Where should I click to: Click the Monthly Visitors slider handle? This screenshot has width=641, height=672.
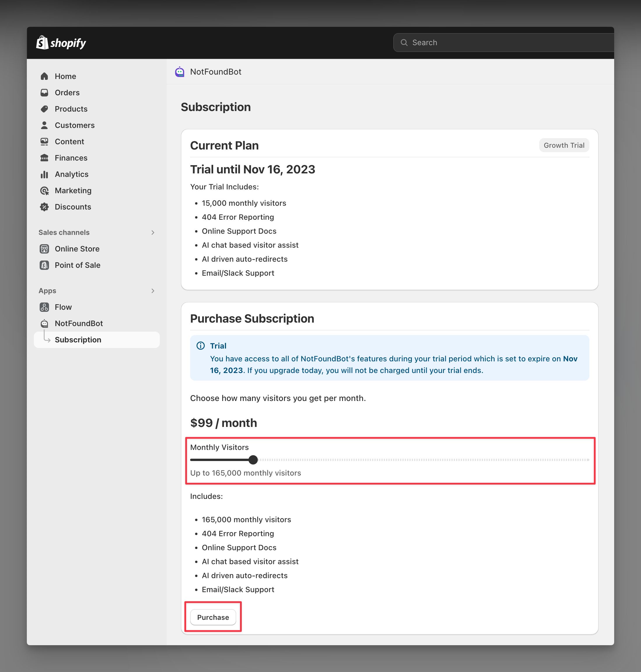pyautogui.click(x=253, y=460)
